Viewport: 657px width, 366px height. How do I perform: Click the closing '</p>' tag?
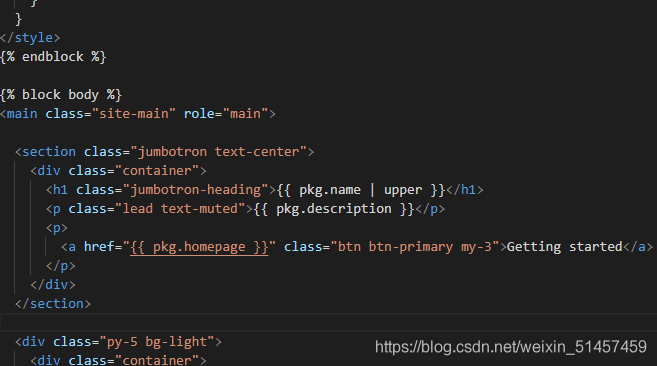pos(61,266)
